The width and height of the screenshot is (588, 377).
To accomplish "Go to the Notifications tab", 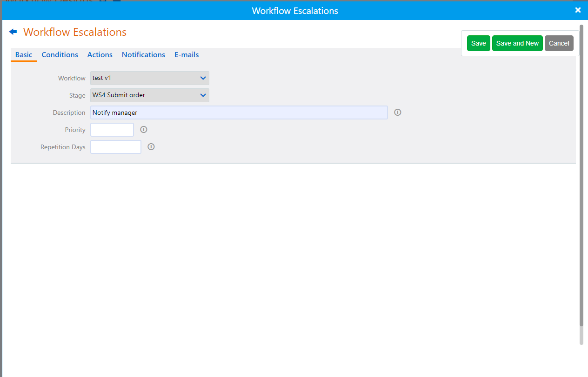I will click(x=143, y=55).
